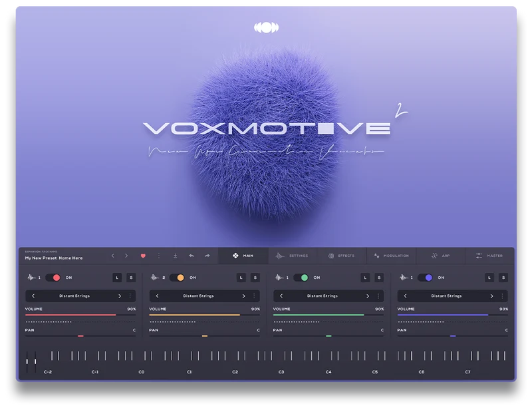Open three-dot menu in blue layer's sound selector

pyautogui.click(x=503, y=296)
